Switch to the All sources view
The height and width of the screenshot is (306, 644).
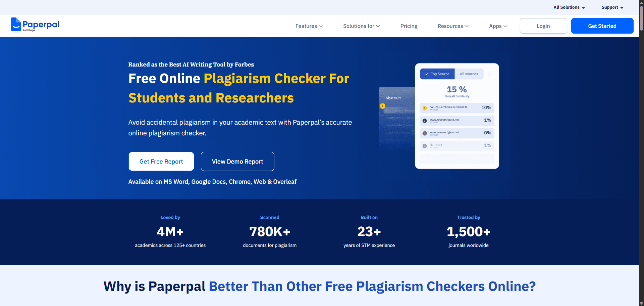point(469,74)
